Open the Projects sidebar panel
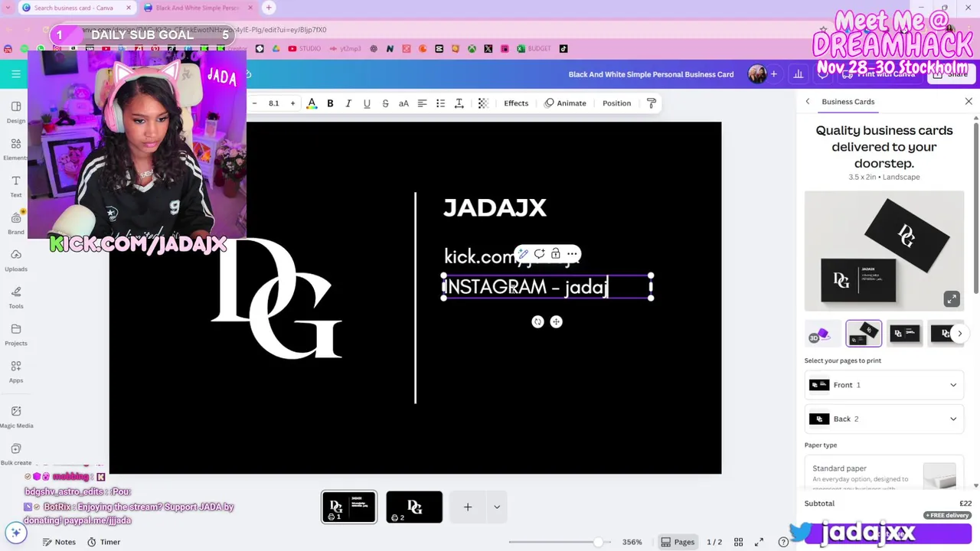The width and height of the screenshot is (980, 551). click(x=15, y=334)
